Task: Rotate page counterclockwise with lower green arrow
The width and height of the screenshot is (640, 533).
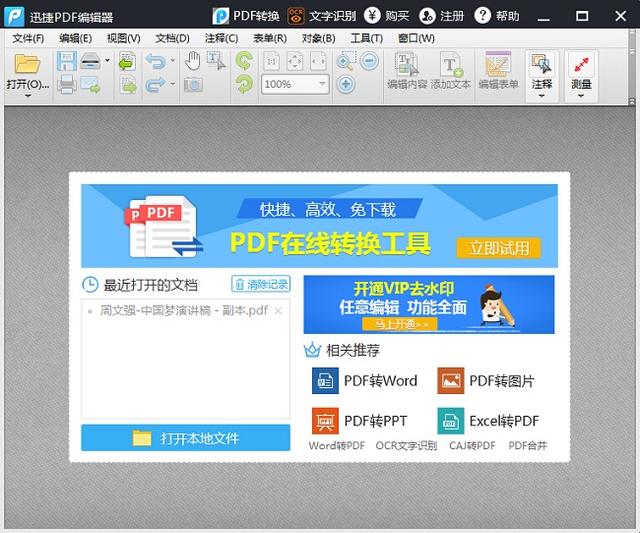Action: point(244,84)
